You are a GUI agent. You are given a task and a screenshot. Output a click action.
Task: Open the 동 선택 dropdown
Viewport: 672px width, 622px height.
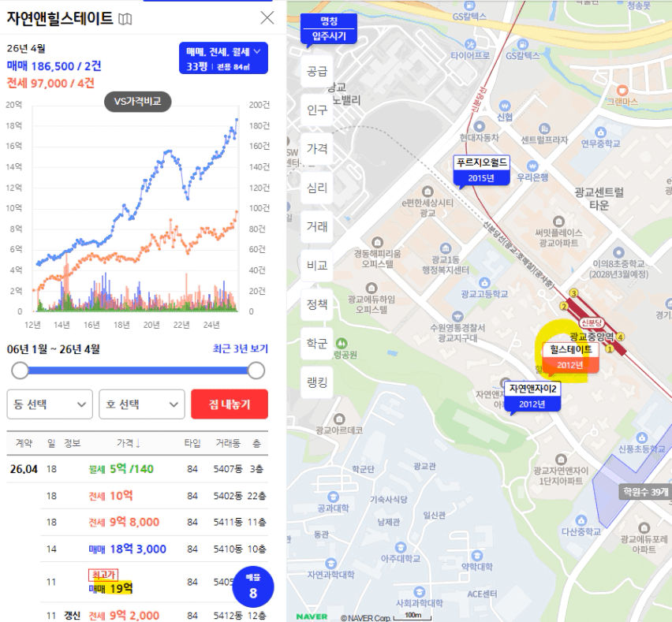[x=50, y=404]
